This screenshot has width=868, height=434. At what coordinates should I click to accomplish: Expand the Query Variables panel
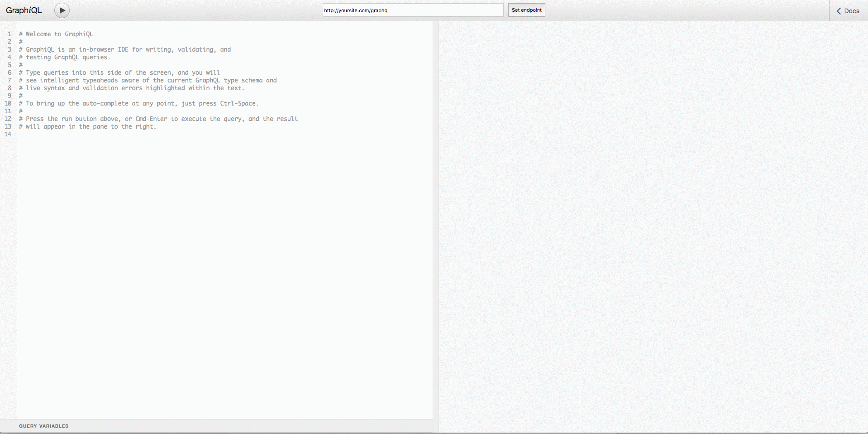[44, 426]
